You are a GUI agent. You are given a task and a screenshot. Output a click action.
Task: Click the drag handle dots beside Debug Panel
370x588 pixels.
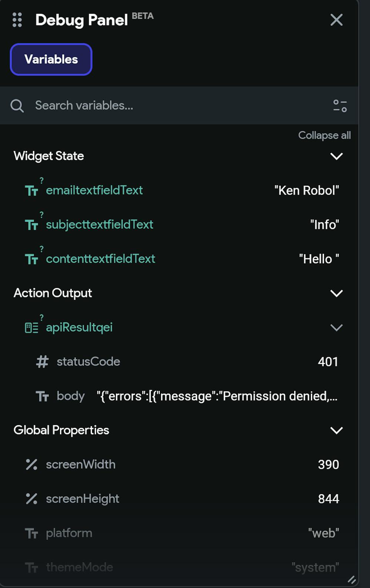(x=17, y=20)
